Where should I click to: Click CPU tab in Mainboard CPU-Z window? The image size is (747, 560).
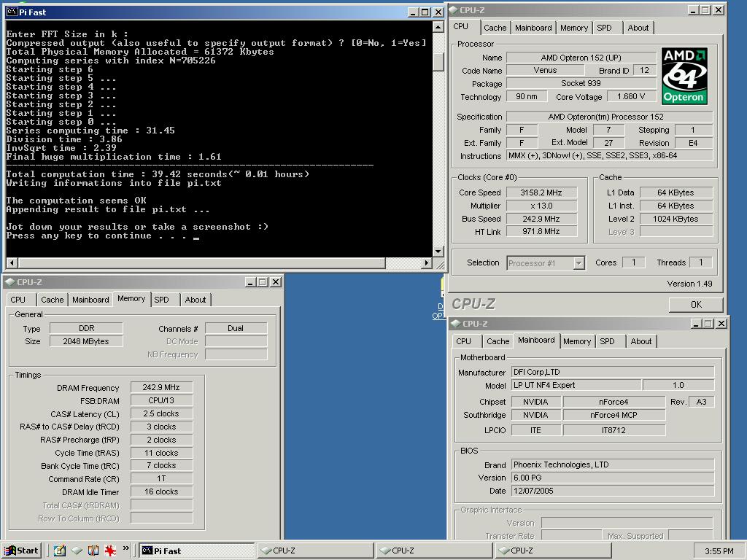463,341
